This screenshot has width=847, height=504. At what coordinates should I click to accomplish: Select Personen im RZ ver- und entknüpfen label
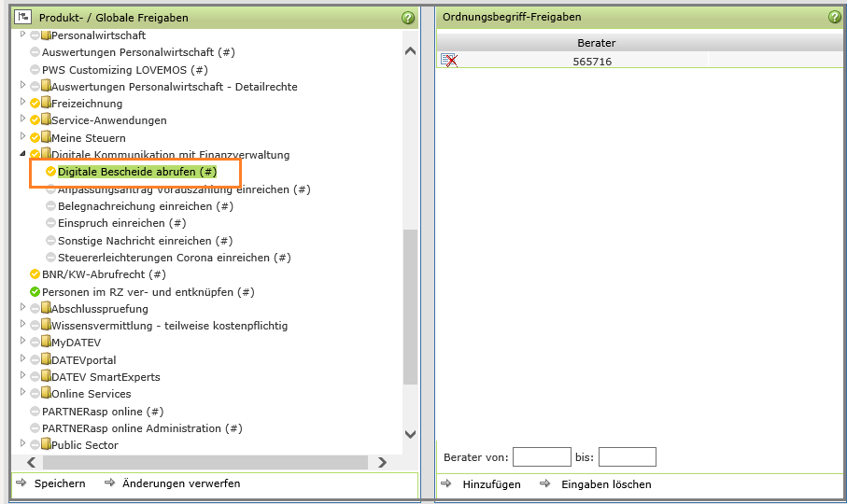click(x=148, y=292)
